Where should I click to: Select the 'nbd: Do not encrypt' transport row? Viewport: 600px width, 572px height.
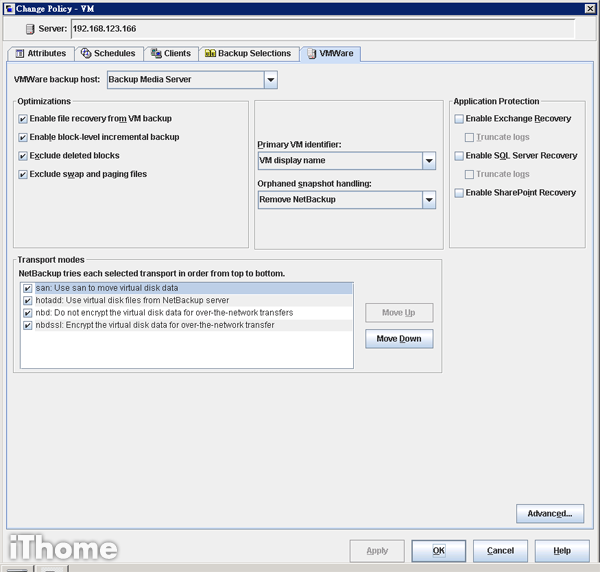point(194,313)
